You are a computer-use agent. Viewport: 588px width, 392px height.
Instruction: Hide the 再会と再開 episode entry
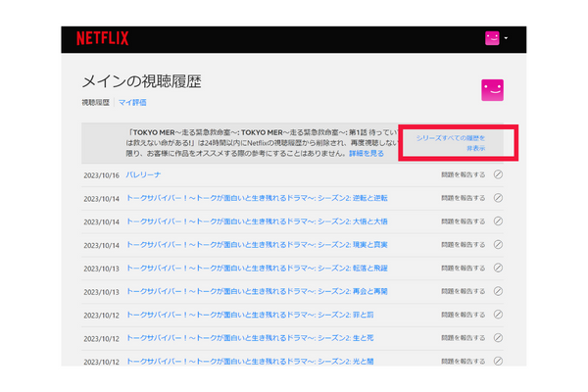click(498, 291)
